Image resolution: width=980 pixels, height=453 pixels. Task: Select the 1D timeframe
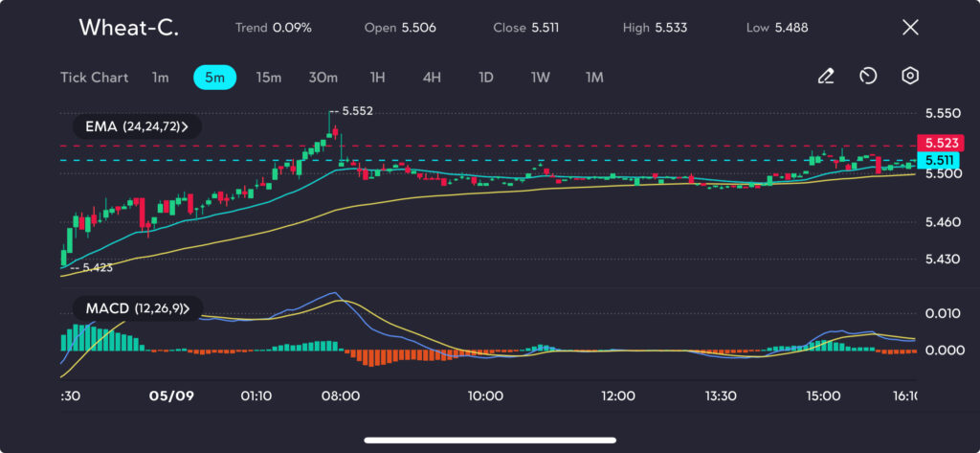486,78
